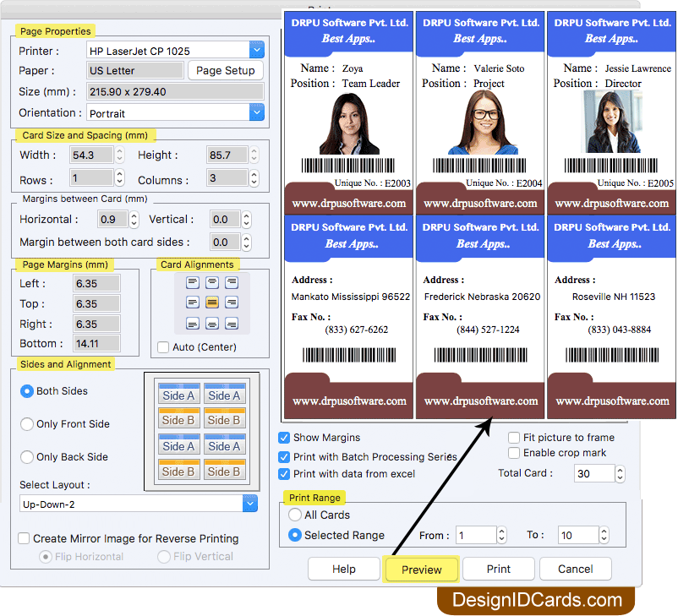This screenshot has width=678, height=616.
Task: Click the Paper field showing US Letter
Action: [135, 70]
